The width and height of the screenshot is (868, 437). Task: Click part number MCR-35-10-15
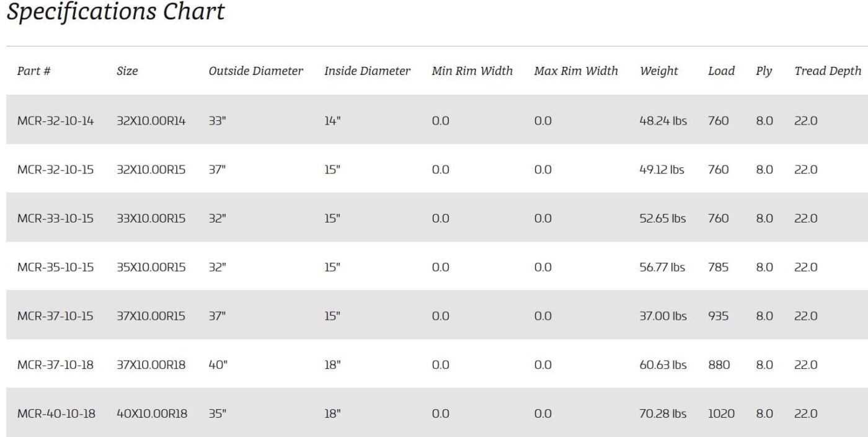point(56,267)
